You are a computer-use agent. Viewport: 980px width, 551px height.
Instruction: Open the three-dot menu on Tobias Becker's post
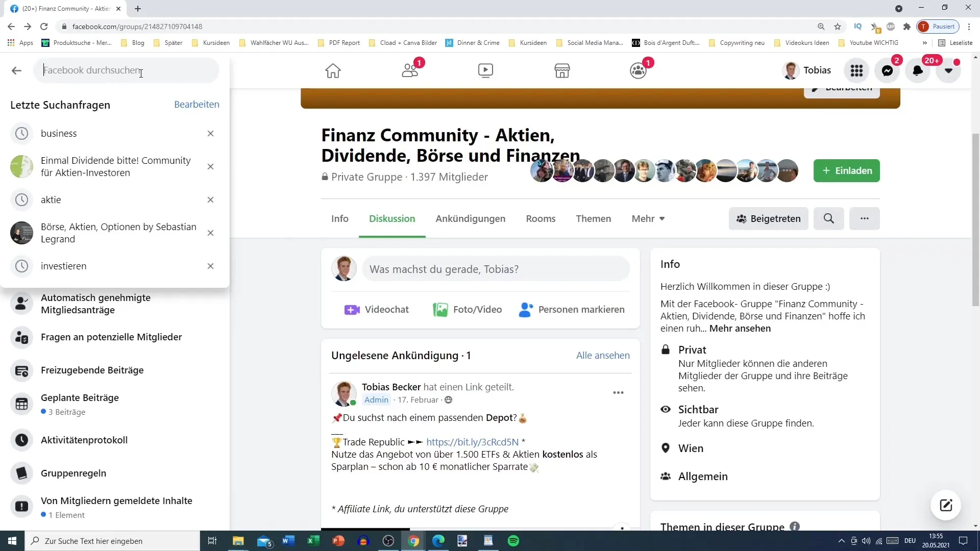(618, 392)
